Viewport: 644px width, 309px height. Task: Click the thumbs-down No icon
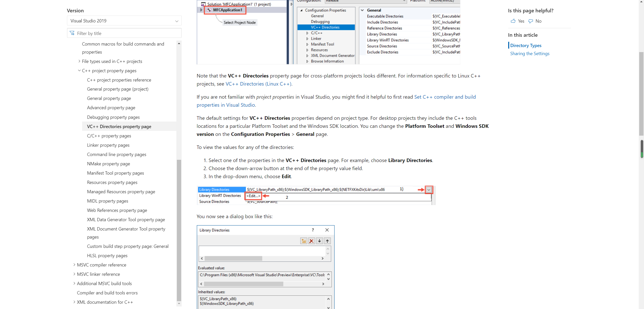click(531, 21)
